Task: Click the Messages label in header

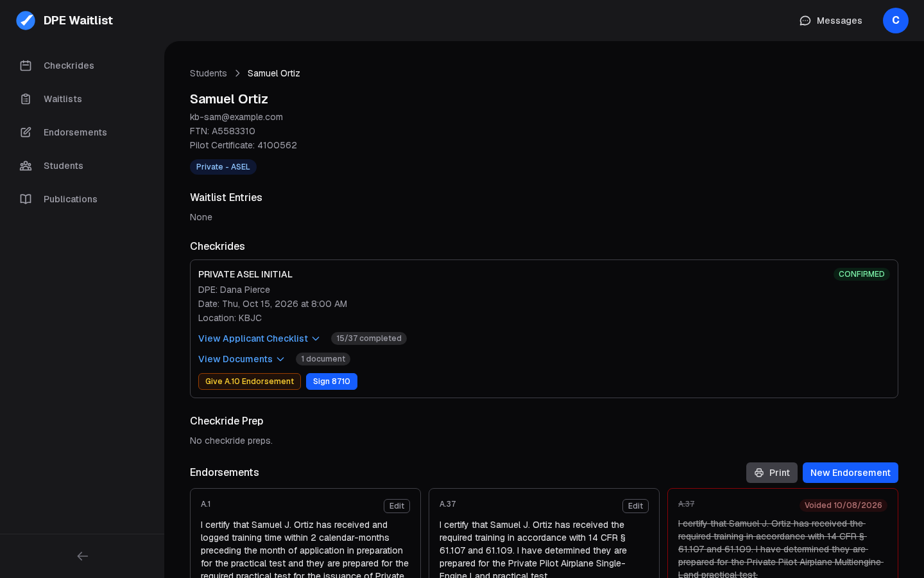Action: pos(839,21)
